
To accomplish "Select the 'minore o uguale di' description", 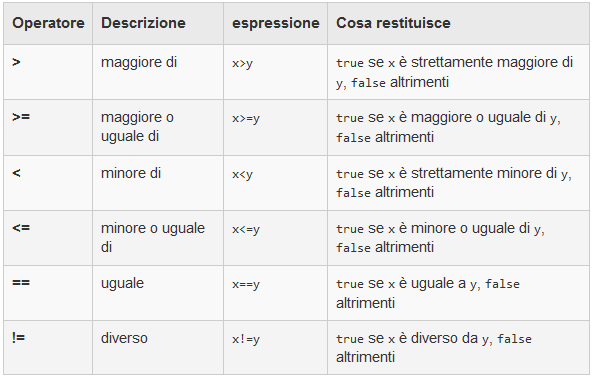I will tap(153, 238).
